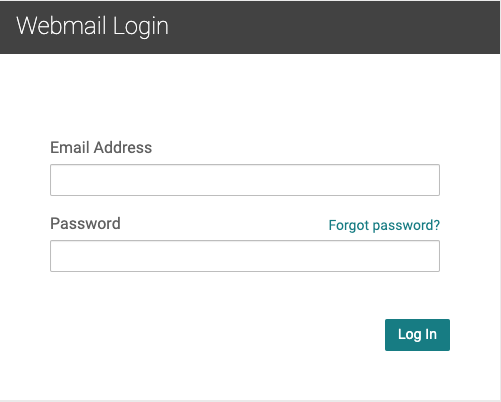Activate the field below the Password label
Image resolution: width=501 pixels, height=402 pixels.
pos(245,256)
